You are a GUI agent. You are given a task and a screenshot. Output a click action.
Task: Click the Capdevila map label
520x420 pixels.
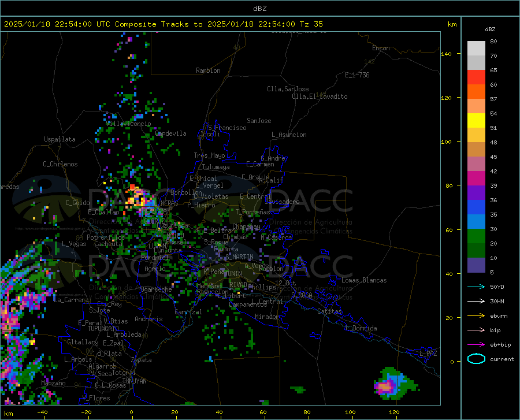[171, 133]
